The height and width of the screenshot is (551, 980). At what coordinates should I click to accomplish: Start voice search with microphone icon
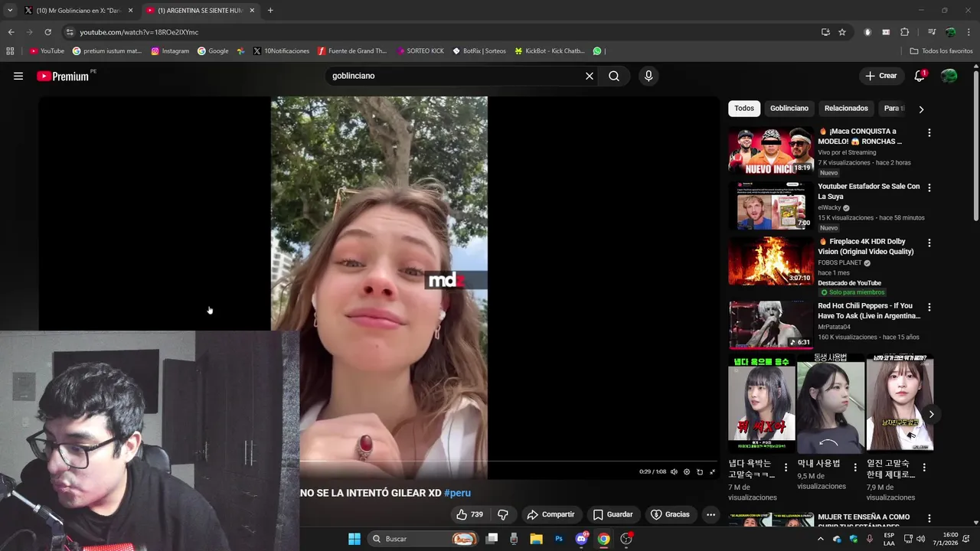648,76
